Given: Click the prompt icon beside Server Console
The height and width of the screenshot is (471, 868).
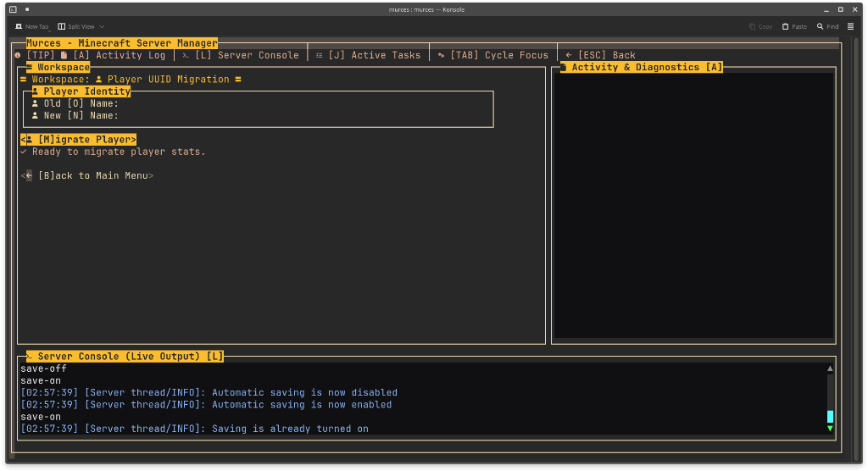Looking at the screenshot, I should click(x=186, y=55).
